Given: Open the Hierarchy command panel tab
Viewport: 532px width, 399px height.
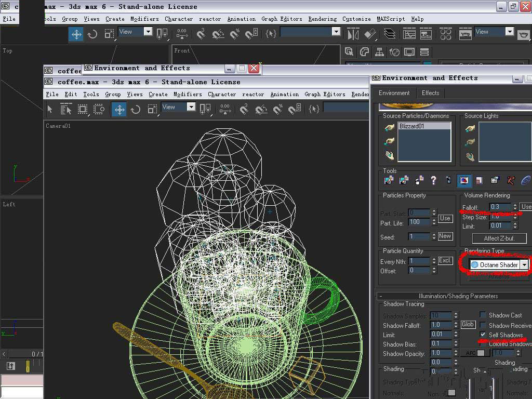Looking at the screenshot, I should tap(380, 52).
